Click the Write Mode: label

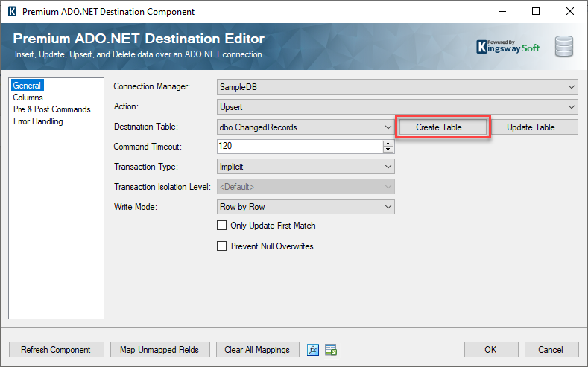click(x=136, y=207)
